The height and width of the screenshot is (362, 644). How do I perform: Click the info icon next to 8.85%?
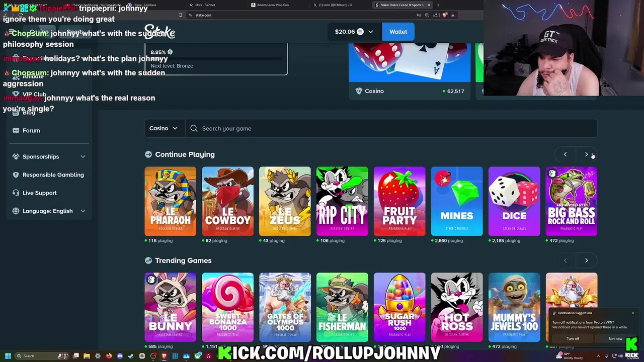[170, 52]
